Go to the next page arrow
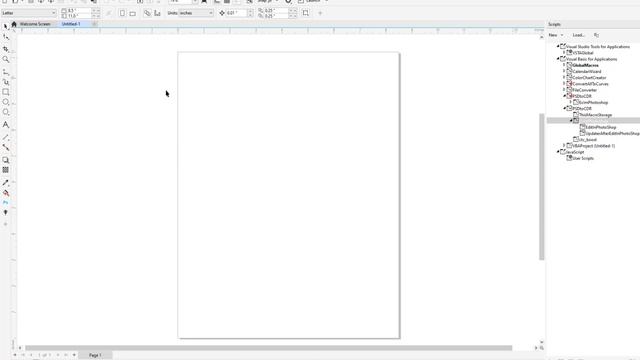 click(x=58, y=355)
